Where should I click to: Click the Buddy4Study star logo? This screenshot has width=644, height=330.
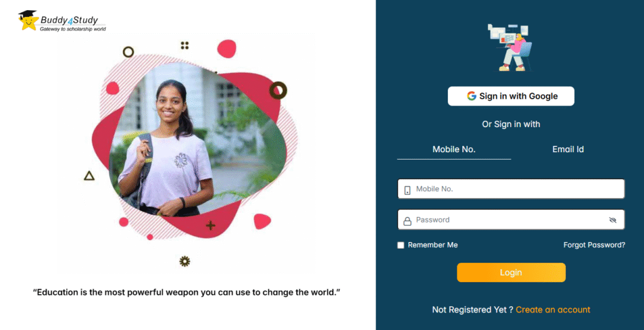[x=28, y=21]
